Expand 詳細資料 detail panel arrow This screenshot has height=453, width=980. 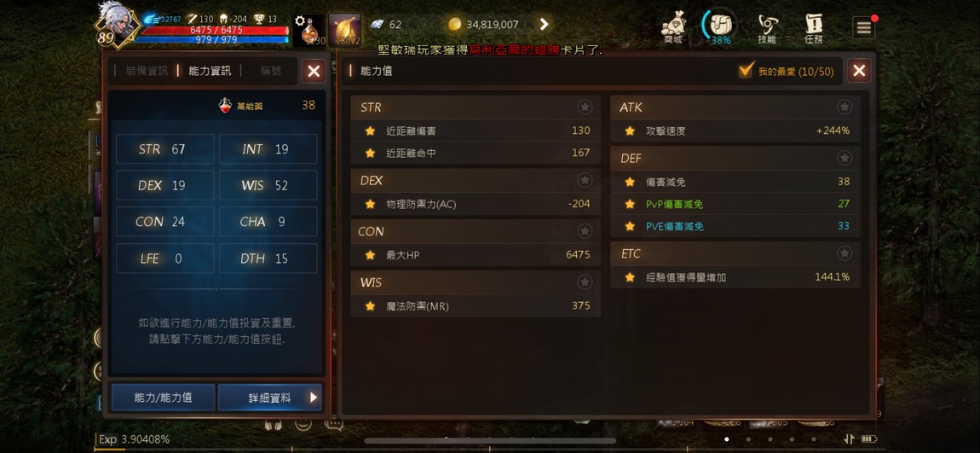pyautogui.click(x=314, y=398)
